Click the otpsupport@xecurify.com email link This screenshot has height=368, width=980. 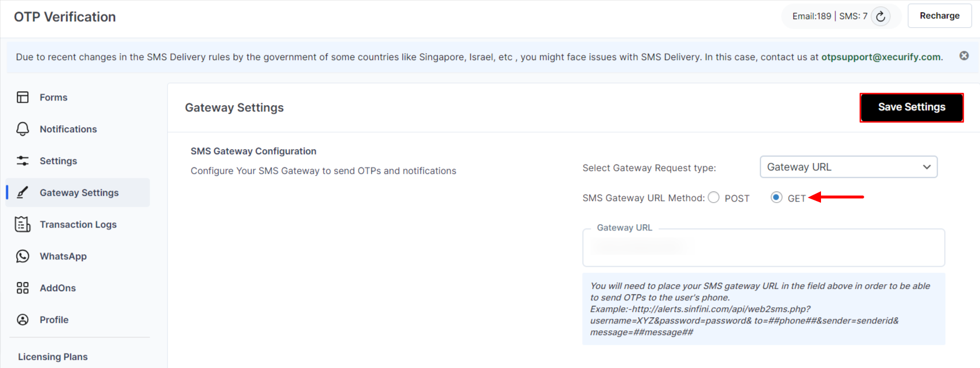tap(881, 57)
